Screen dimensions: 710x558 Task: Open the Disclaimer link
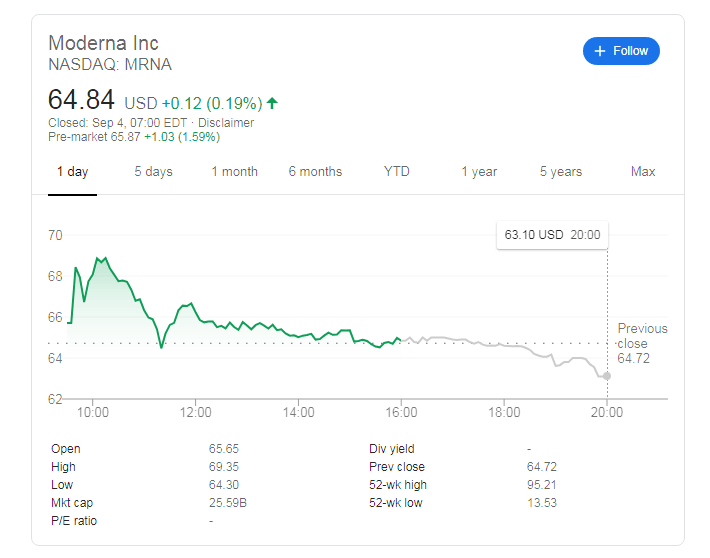(226, 123)
